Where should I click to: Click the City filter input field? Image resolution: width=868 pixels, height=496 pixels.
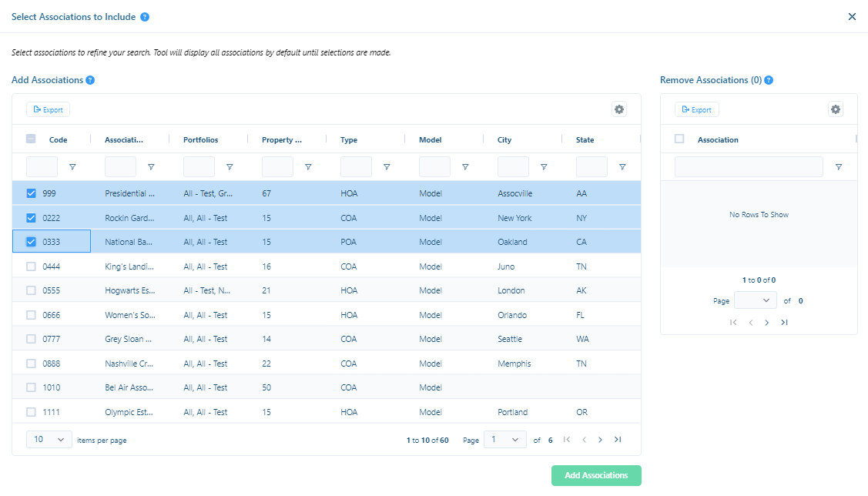tap(513, 166)
